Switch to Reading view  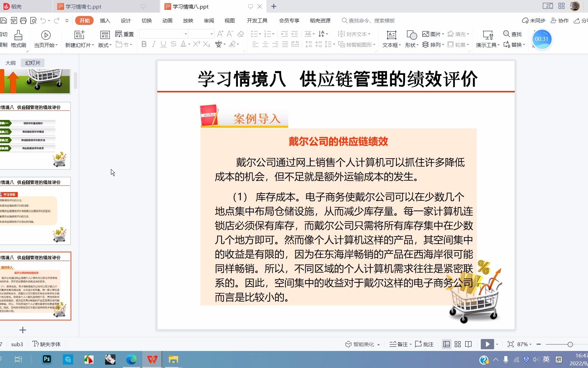(x=469, y=344)
